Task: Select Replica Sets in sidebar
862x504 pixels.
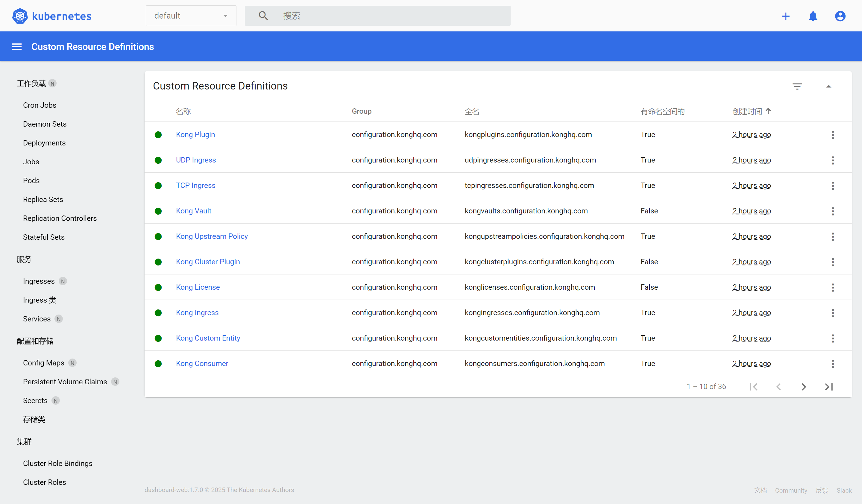Action: coord(43,199)
